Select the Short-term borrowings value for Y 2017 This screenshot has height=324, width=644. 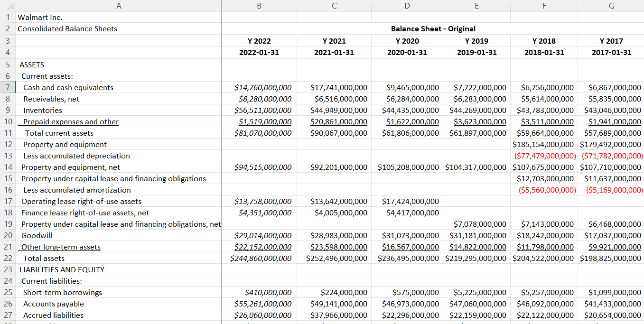click(611, 292)
